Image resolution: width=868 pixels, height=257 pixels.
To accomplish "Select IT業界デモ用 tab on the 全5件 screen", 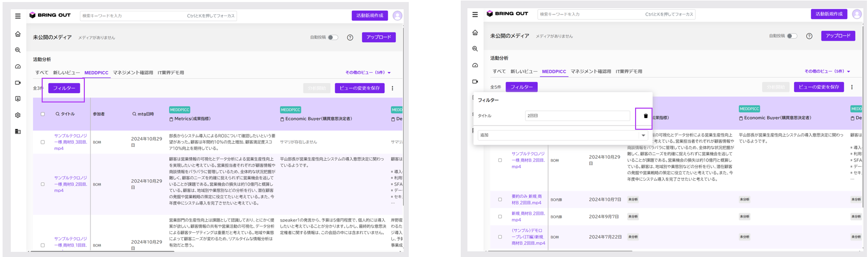I will [x=628, y=72].
